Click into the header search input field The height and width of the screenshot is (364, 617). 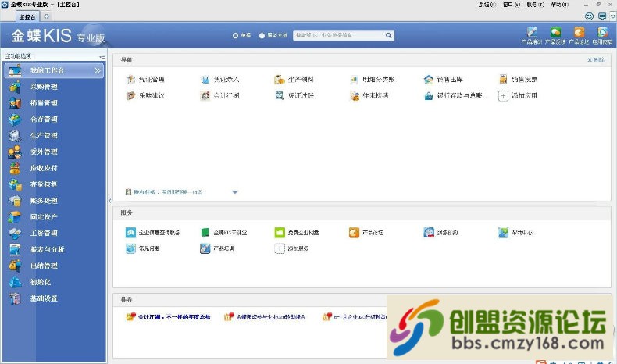pyautogui.click(x=339, y=35)
